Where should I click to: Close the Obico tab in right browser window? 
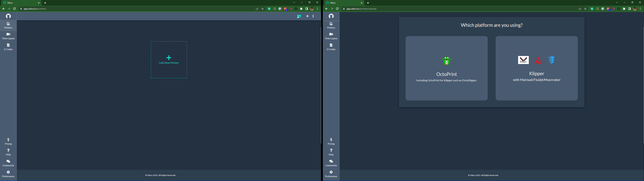point(361,3)
